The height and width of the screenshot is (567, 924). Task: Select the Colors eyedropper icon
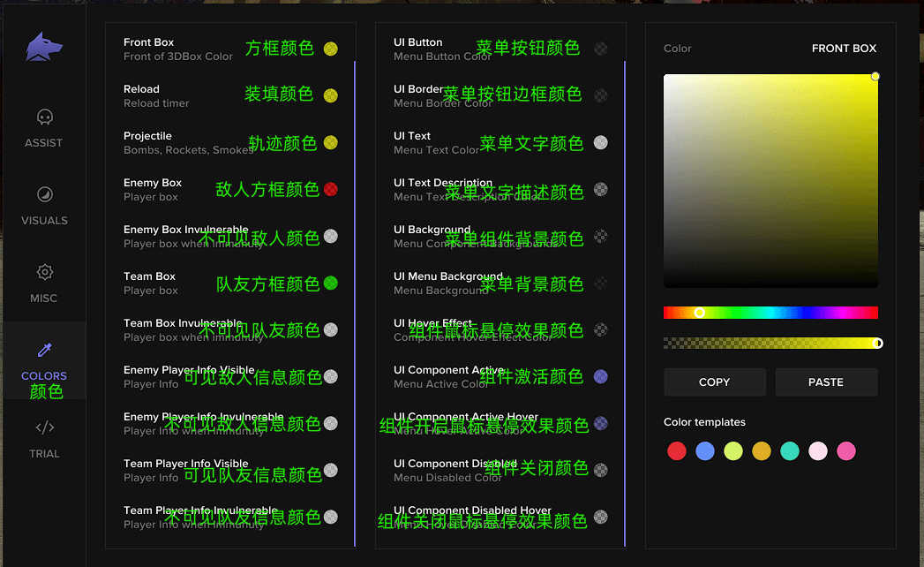click(x=44, y=351)
